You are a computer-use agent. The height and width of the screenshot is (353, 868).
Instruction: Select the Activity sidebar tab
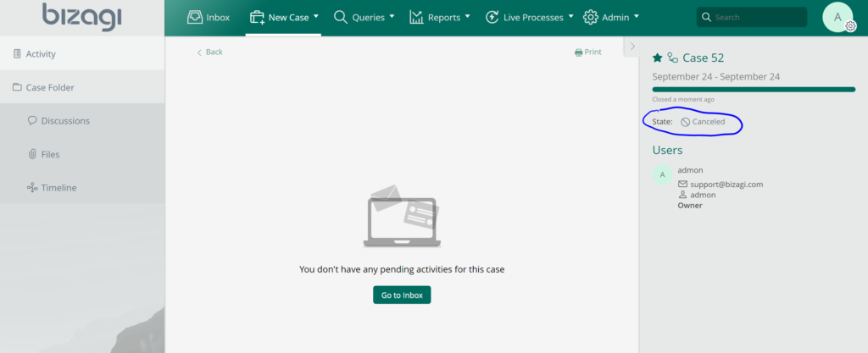(82, 53)
